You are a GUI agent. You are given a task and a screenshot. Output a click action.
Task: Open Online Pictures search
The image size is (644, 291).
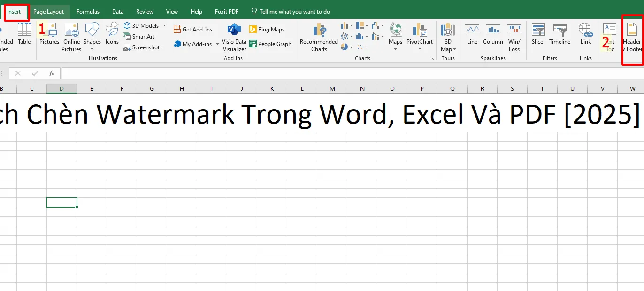tap(71, 37)
